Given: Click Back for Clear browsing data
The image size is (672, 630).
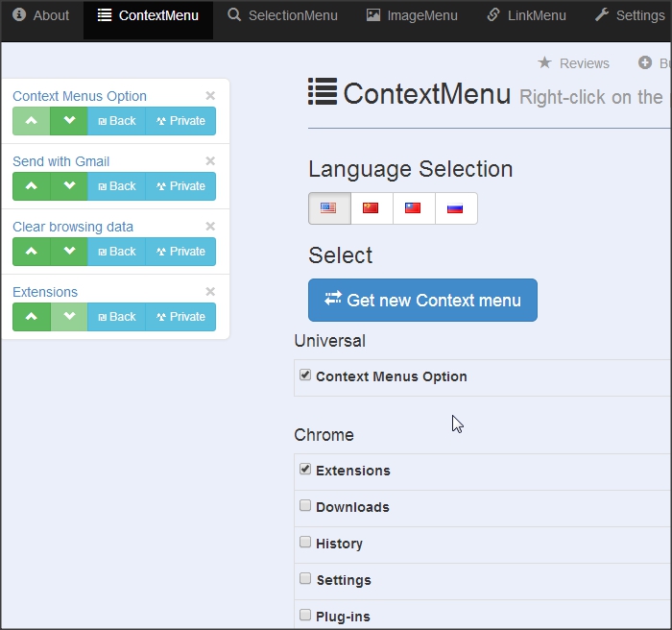Looking at the screenshot, I should pyautogui.click(x=116, y=252).
